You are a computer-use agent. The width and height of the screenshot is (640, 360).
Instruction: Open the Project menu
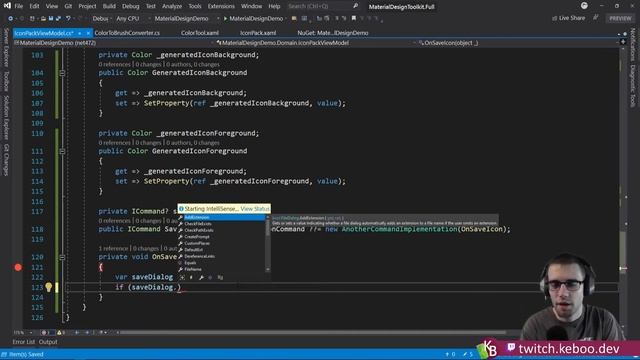87,6
